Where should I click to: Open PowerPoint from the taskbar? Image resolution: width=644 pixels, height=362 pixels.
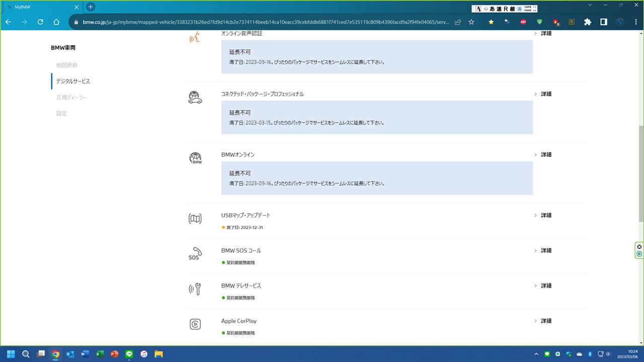click(114, 354)
